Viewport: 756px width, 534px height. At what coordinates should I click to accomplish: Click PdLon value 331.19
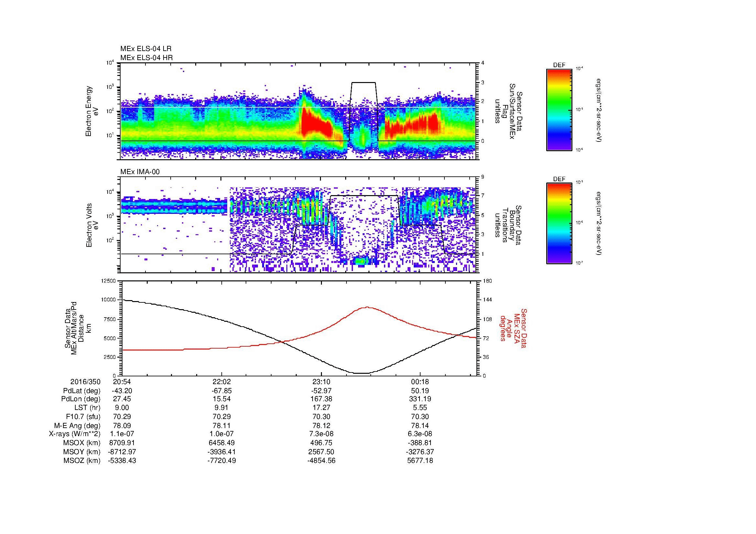coord(420,399)
